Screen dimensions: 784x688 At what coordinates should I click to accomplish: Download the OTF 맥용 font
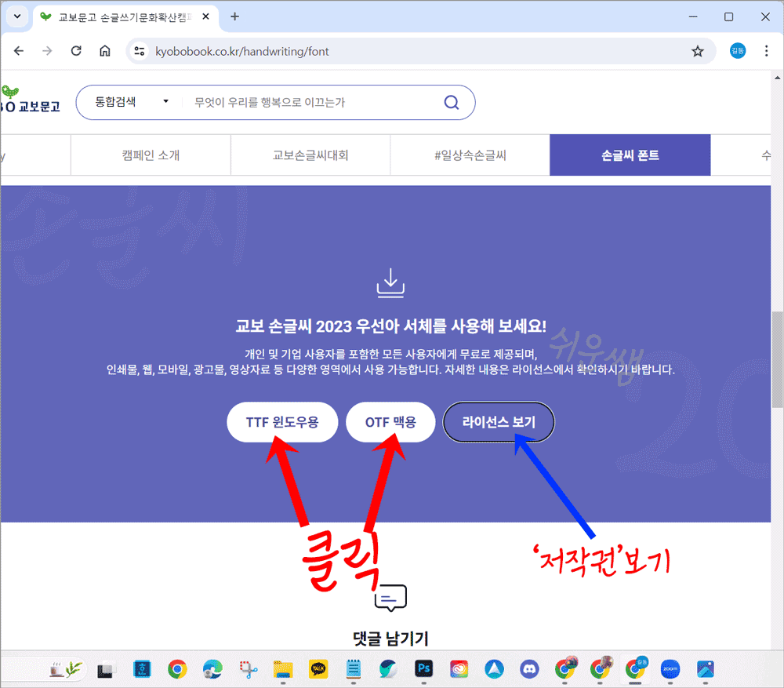coord(390,421)
